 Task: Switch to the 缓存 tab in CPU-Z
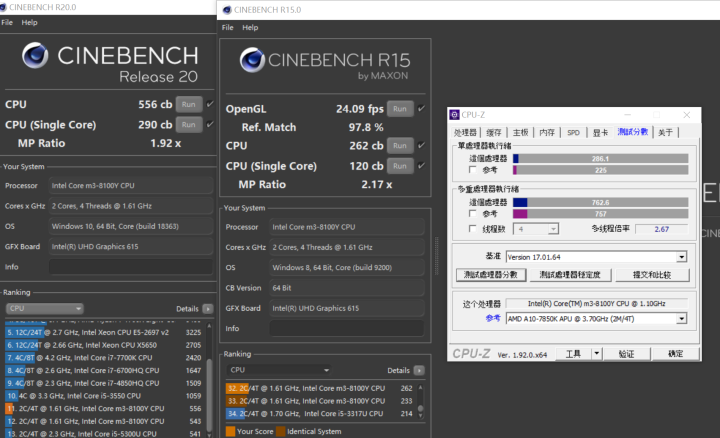494,133
